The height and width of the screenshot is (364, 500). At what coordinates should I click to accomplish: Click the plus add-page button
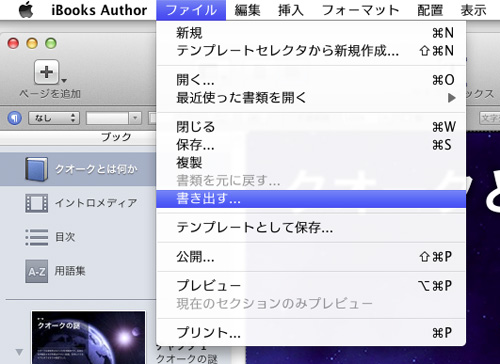tap(46, 72)
